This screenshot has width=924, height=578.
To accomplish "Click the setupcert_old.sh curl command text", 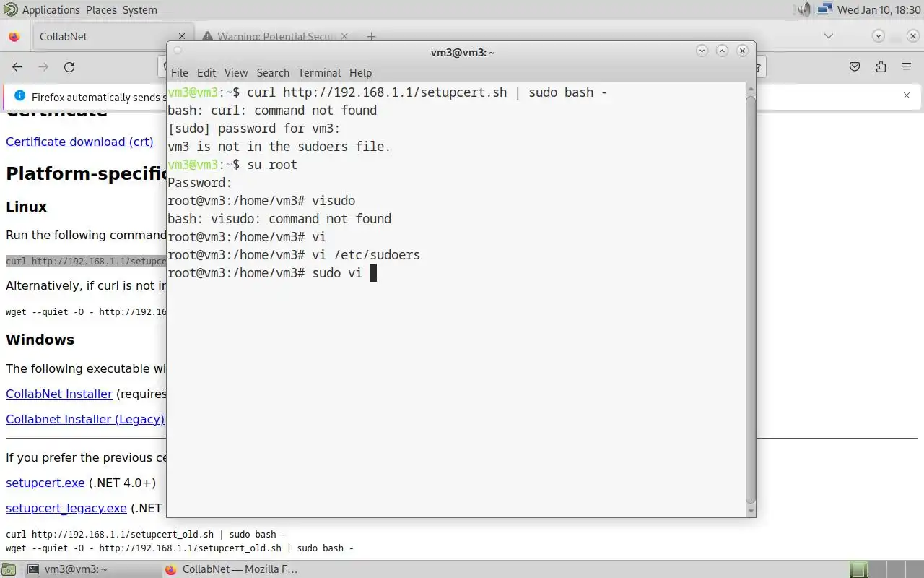I will coord(146,535).
